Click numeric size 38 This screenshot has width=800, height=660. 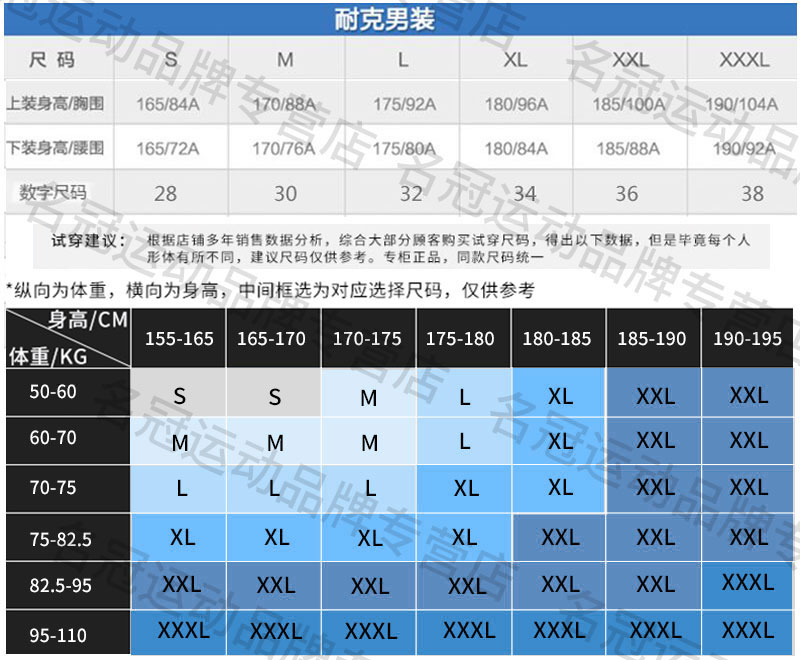[x=752, y=194]
